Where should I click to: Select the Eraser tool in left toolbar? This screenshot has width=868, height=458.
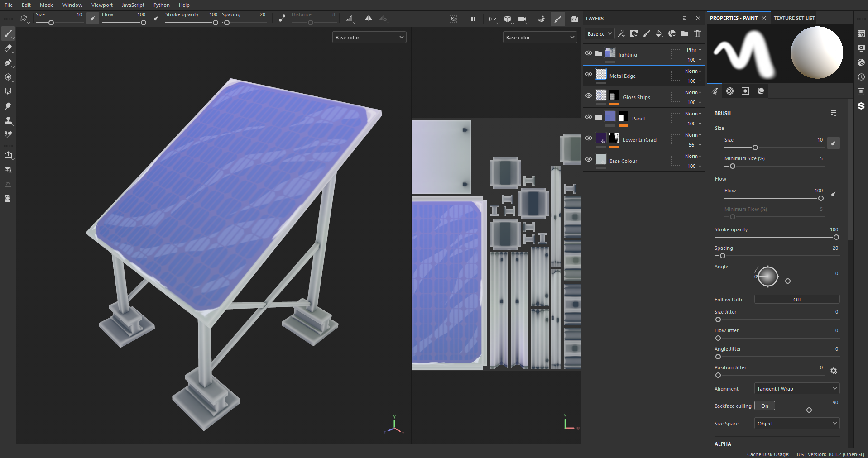(x=8, y=48)
